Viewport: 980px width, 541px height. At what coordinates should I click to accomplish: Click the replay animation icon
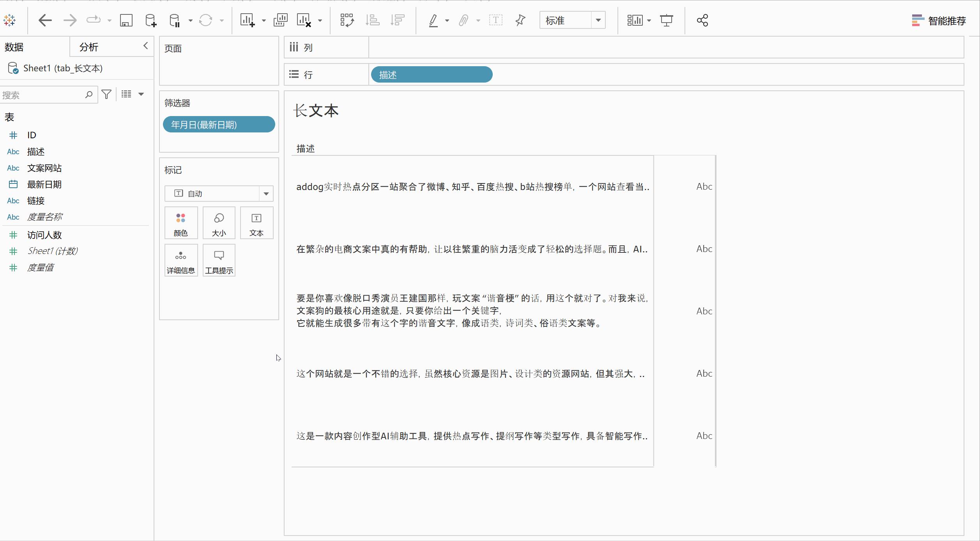tap(94, 20)
